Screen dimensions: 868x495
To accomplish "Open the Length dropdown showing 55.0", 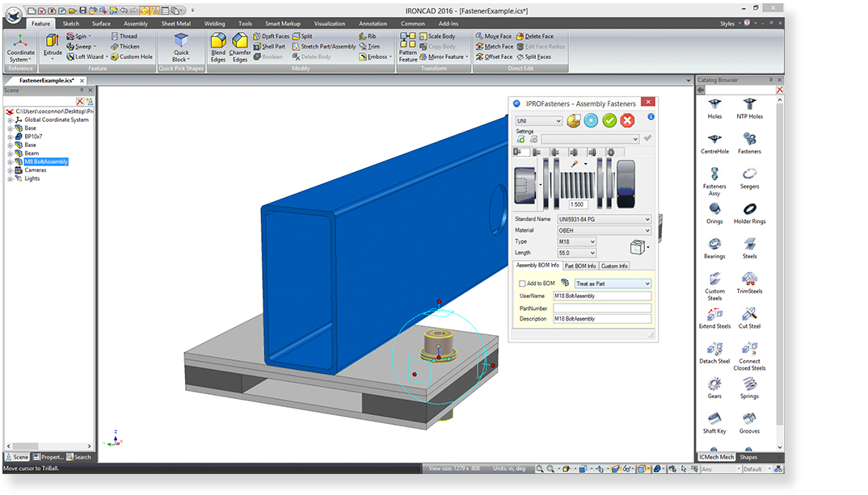I will [576, 253].
